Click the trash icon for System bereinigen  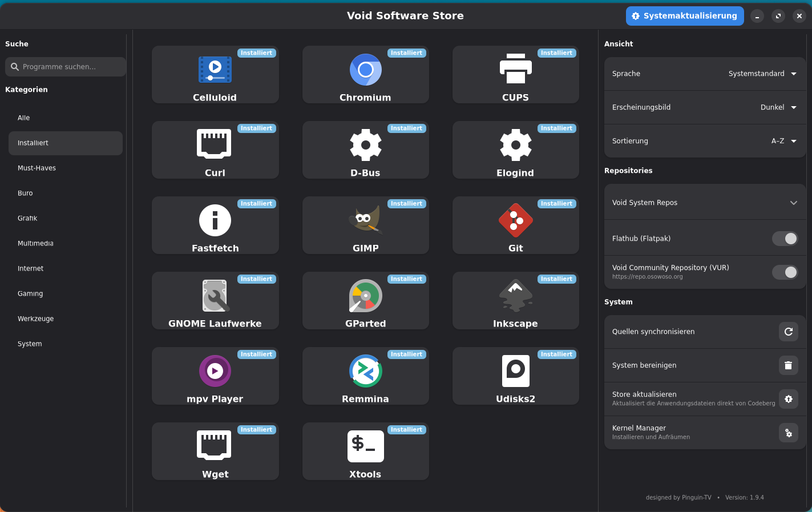coord(789,365)
